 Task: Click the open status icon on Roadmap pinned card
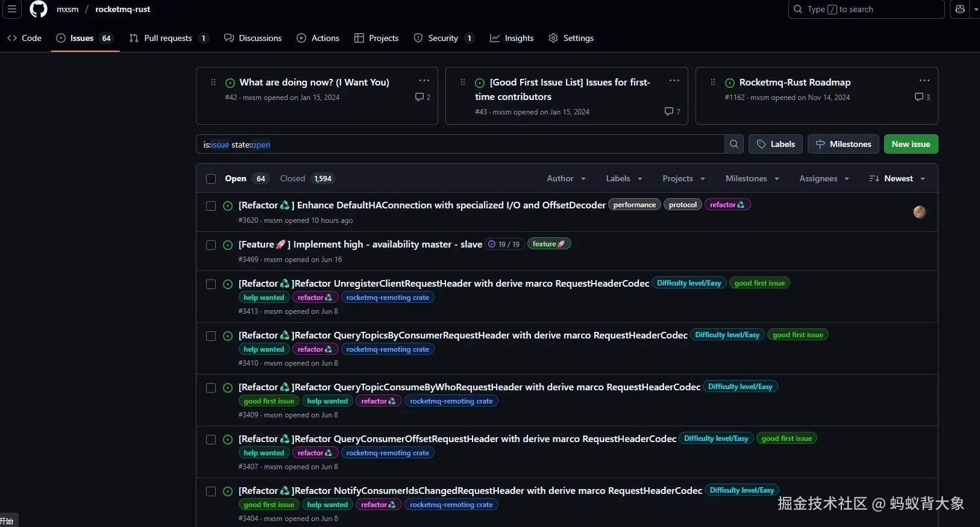[730, 83]
